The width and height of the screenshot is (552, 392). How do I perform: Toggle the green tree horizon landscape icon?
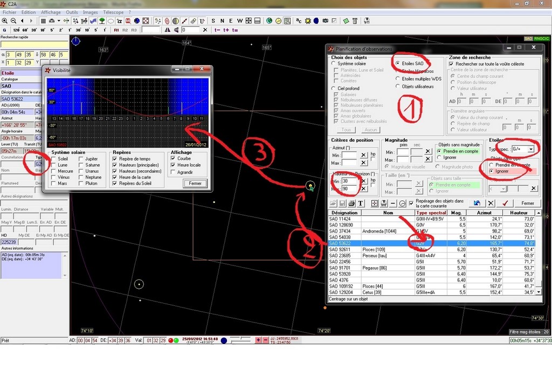pyautogui.click(x=102, y=21)
